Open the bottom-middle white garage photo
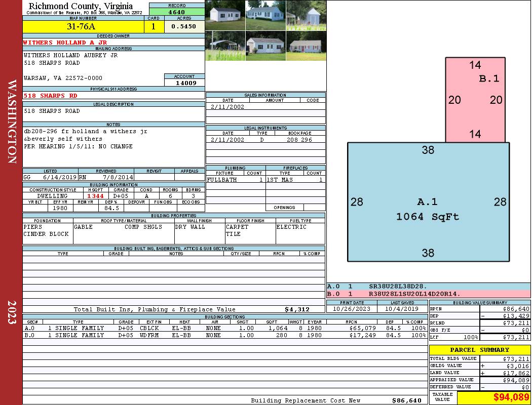Viewport: 532px width, 405px height. click(265, 46)
